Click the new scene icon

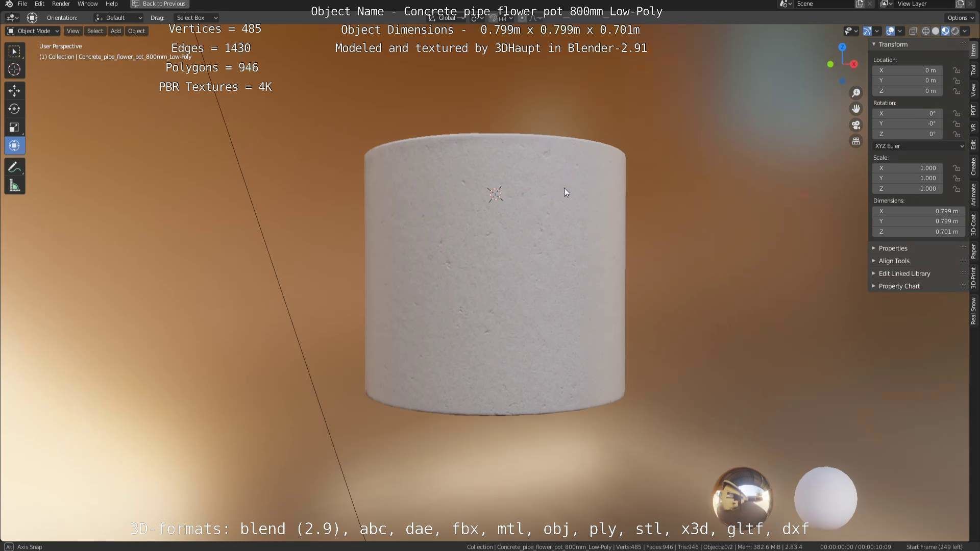click(x=860, y=4)
